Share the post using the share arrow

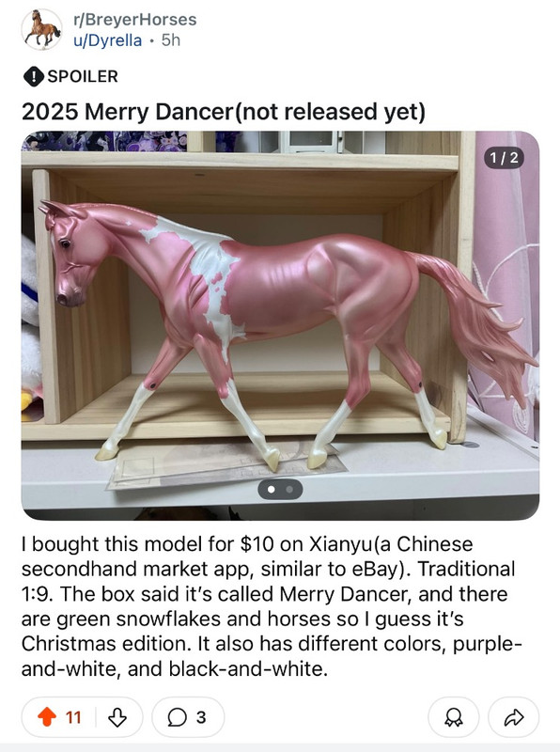pos(514,717)
